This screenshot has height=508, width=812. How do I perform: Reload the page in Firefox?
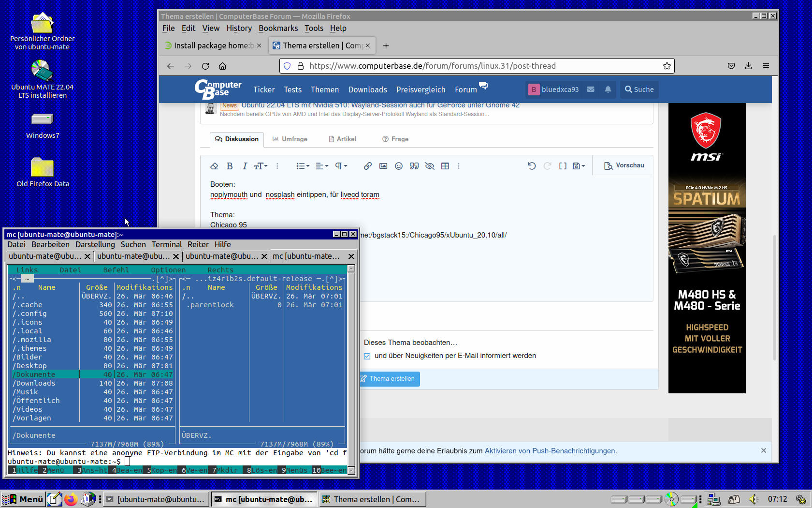205,66
